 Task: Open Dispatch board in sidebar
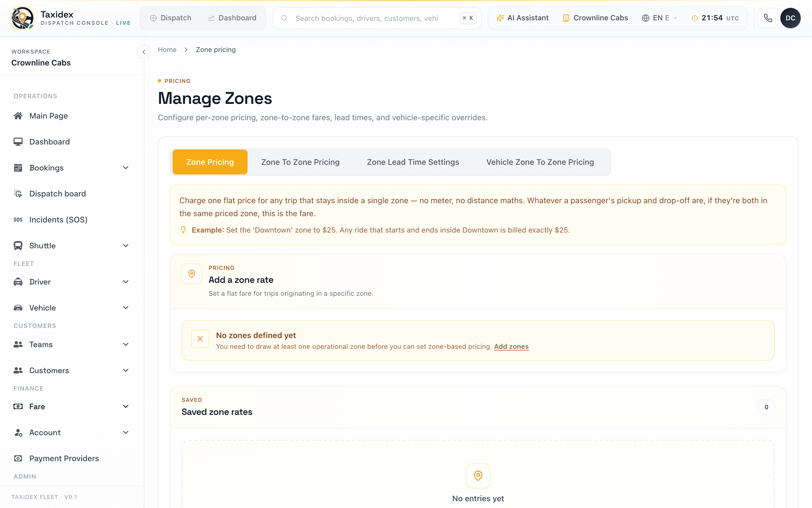coord(71,194)
